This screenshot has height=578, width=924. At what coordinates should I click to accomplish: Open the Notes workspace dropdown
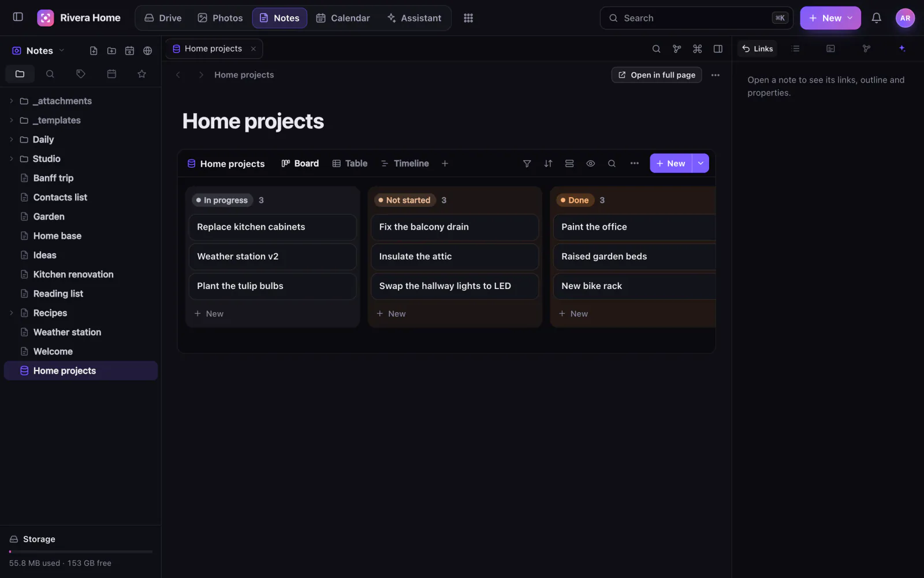click(38, 51)
